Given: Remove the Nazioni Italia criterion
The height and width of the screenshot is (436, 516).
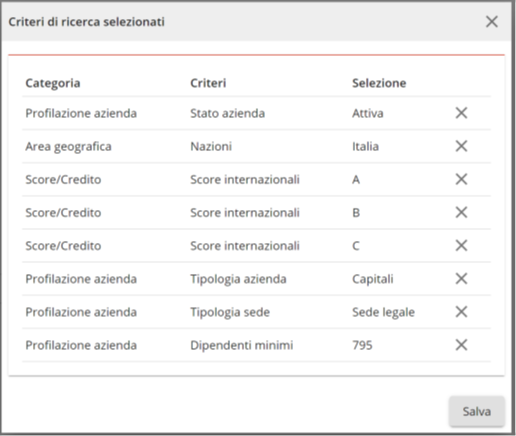Looking at the screenshot, I should tap(461, 146).
